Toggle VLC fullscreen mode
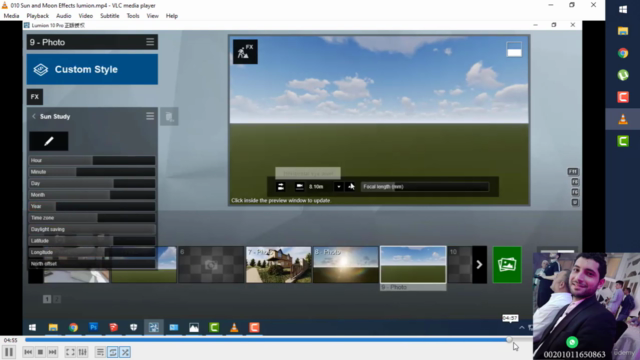This screenshot has width=640, height=360. (70, 352)
